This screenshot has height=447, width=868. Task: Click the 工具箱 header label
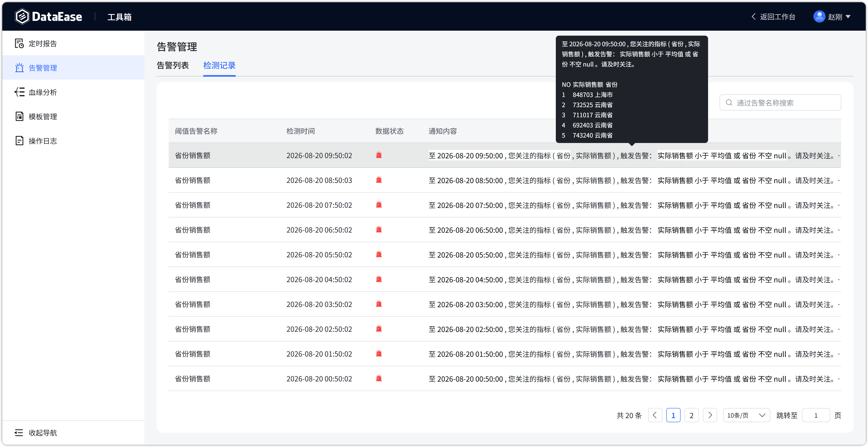pyautogui.click(x=119, y=17)
